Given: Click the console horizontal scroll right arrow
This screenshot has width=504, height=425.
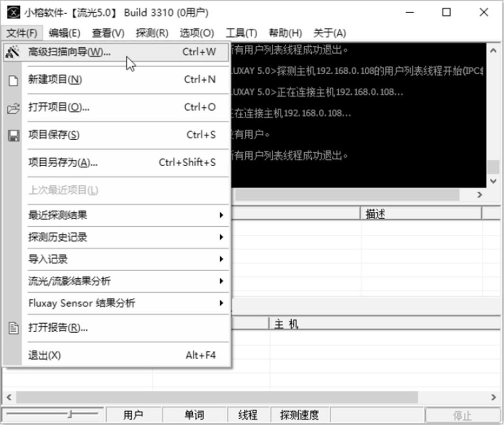Looking at the screenshot, I should (480, 195).
